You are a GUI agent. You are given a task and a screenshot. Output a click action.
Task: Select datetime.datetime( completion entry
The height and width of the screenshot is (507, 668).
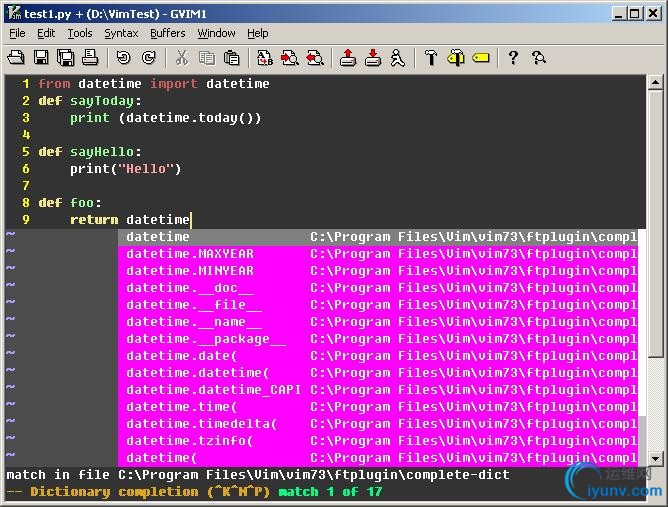click(378, 373)
